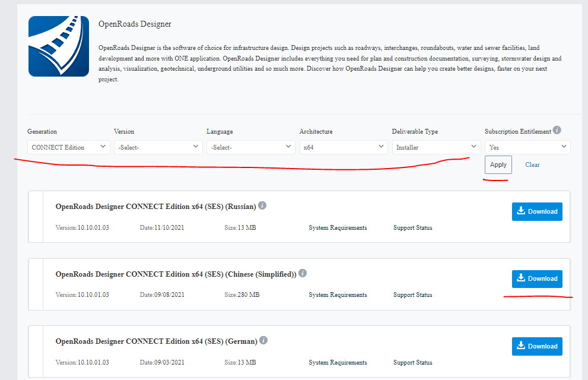The height and width of the screenshot is (380, 588).
Task: Click Size:280 MB in the Chinese row
Action: coord(242,295)
